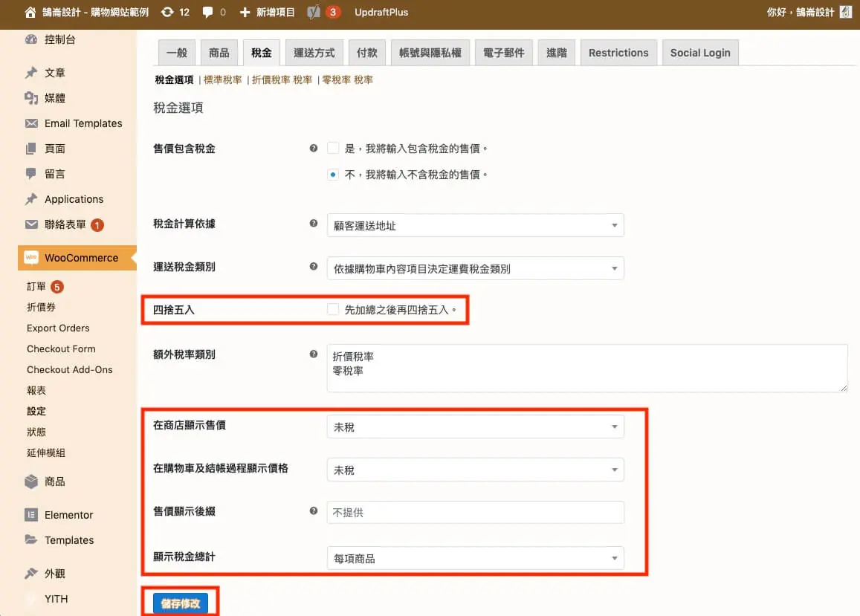This screenshot has height=616, width=860.
Task: Click the 儲存修改 save button
Action: (x=181, y=603)
